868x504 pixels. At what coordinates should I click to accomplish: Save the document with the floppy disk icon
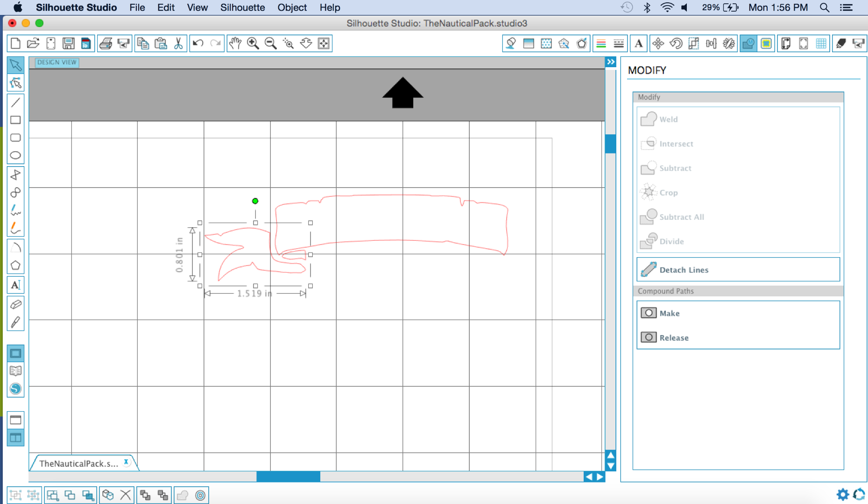click(x=69, y=43)
